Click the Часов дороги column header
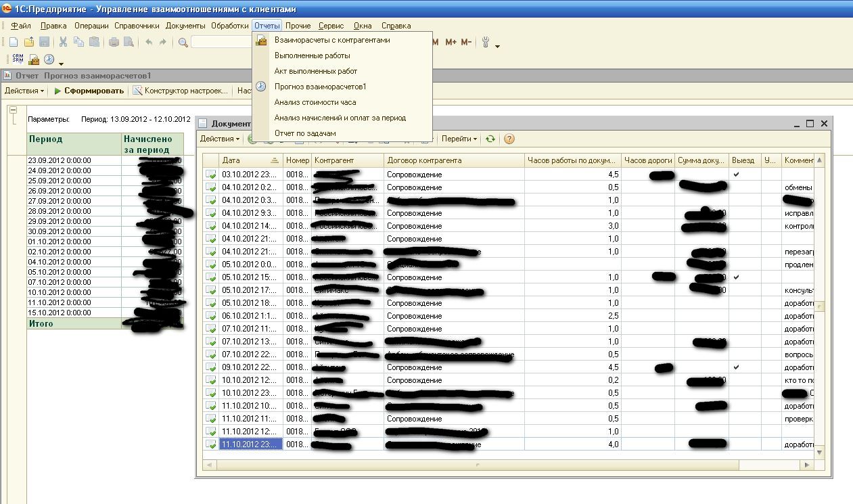 tap(648, 160)
